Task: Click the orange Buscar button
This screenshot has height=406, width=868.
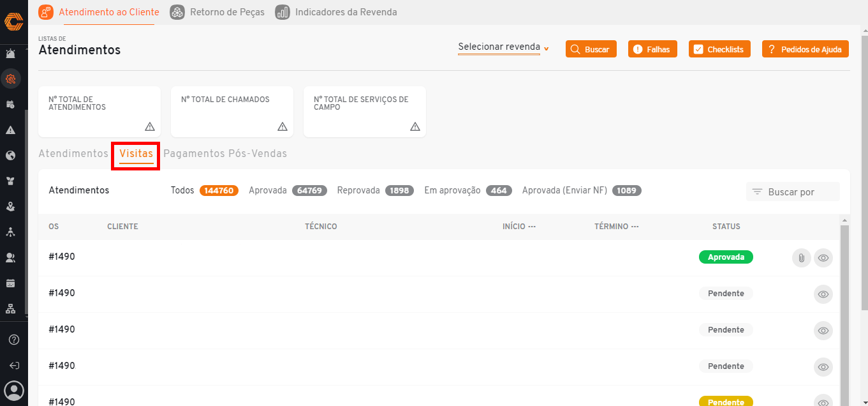Action: point(591,49)
